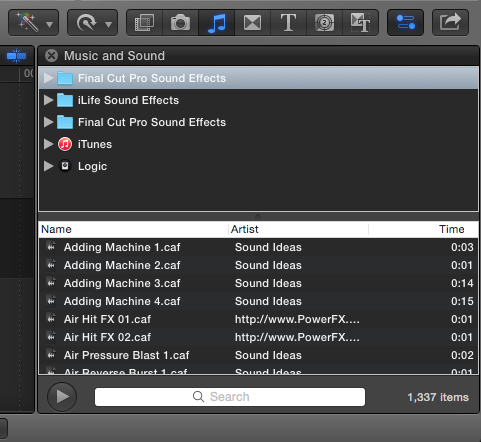
Task: Expand the selected Final Cut Pro Sound Effects folder
Action: pos(49,78)
